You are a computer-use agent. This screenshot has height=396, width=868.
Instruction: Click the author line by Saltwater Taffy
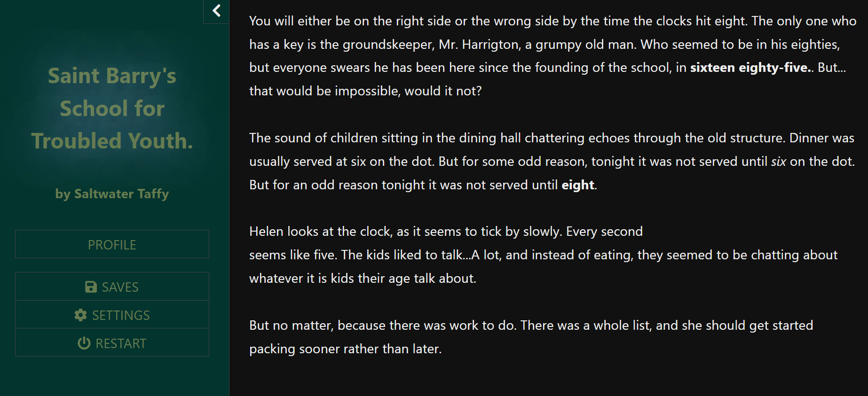[x=112, y=194]
